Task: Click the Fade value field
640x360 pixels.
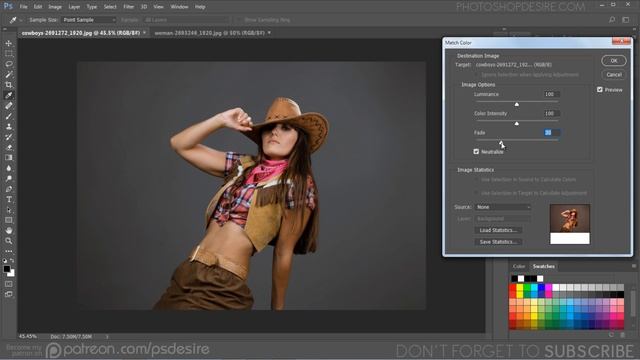Action: pos(551,133)
